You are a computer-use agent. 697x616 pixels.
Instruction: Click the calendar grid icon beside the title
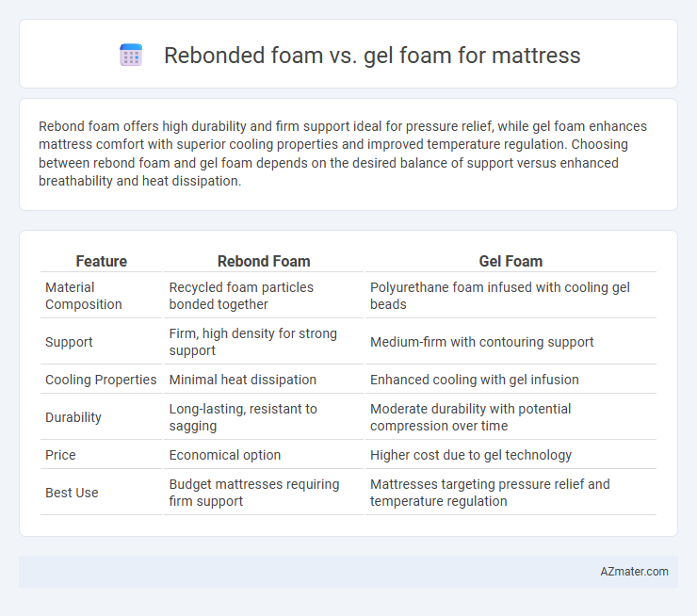[x=131, y=56]
